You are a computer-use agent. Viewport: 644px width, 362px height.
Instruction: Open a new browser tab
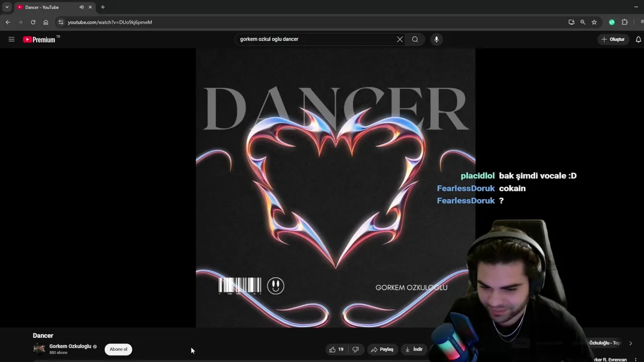(x=103, y=7)
